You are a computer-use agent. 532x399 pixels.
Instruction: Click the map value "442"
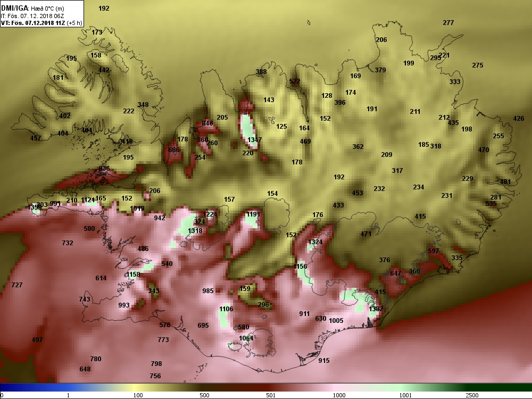[104, 70]
